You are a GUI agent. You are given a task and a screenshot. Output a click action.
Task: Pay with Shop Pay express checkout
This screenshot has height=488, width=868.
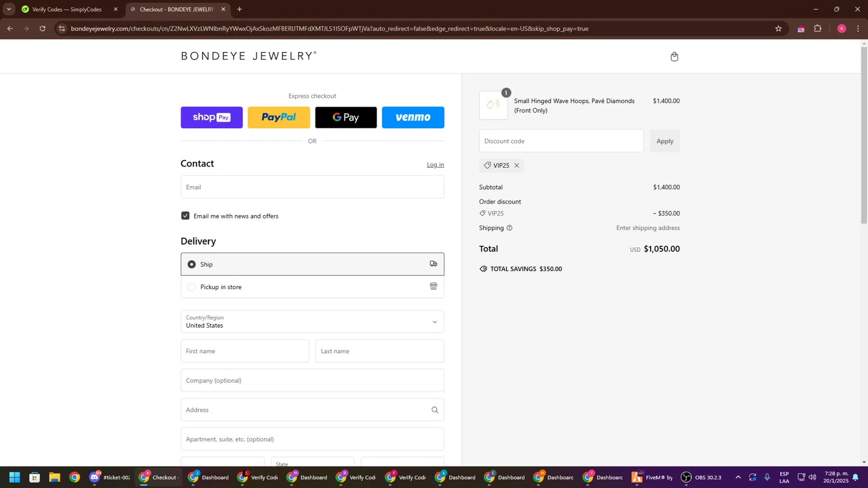point(212,117)
